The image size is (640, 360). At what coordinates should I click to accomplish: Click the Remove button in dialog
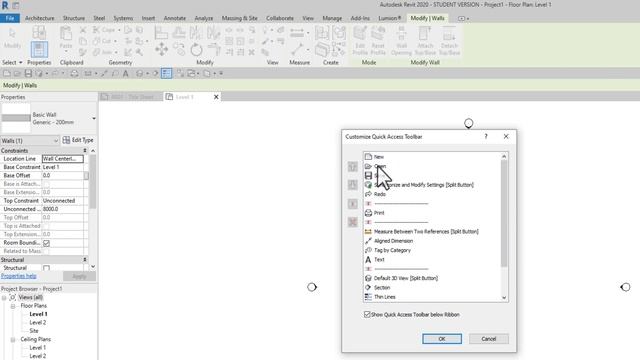tap(353, 222)
